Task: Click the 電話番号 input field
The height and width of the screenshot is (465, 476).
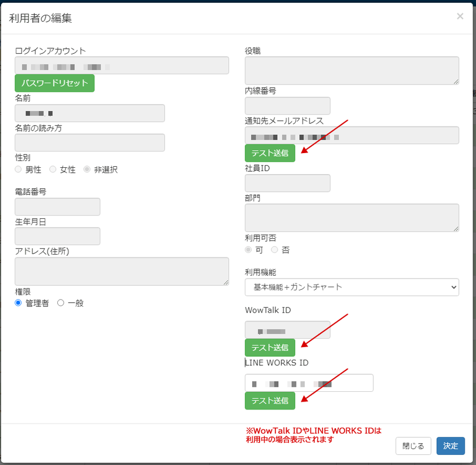Action: 57,206
